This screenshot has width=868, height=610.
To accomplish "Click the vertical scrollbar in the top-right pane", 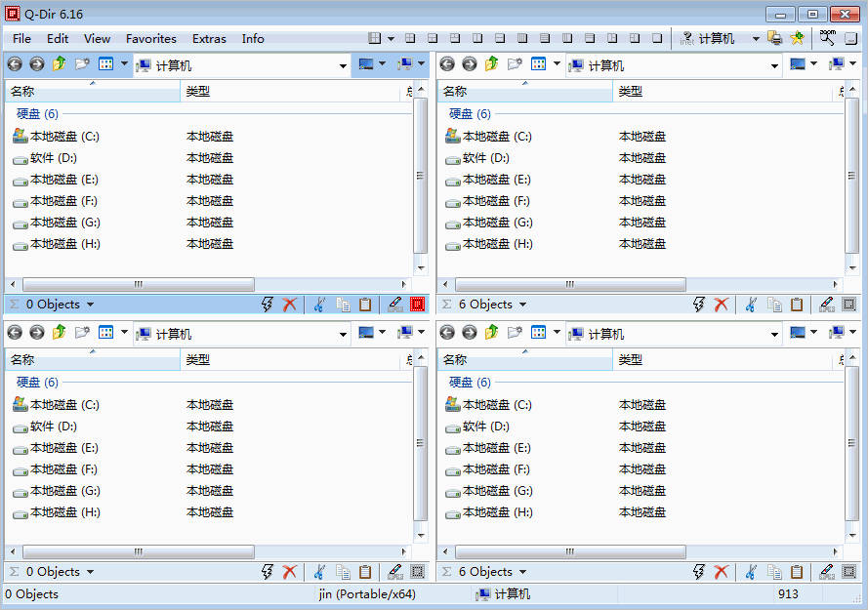I will [852, 176].
